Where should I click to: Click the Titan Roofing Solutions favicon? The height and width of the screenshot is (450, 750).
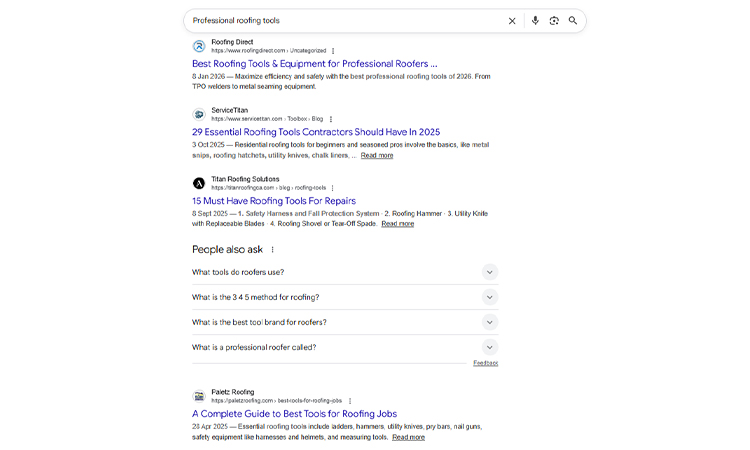pyautogui.click(x=199, y=183)
